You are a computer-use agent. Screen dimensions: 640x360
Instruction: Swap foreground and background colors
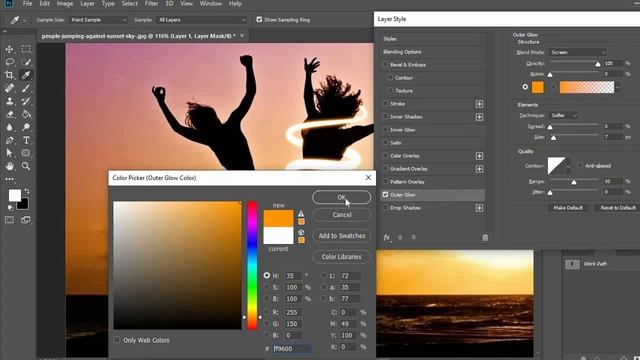click(x=27, y=191)
